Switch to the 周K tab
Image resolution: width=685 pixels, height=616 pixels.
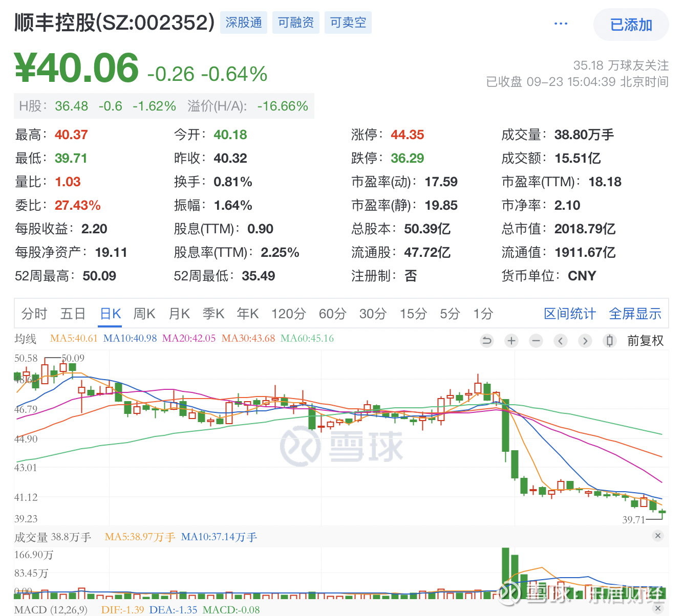click(x=144, y=314)
